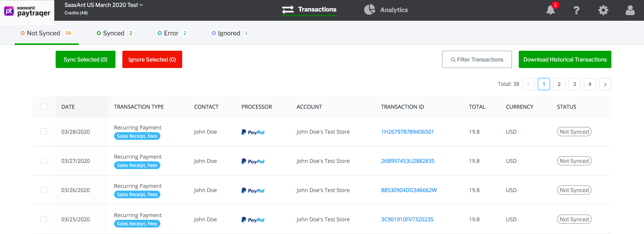
Task: Check the 03/26/2020 transaction checkbox
Action: pos(44,190)
